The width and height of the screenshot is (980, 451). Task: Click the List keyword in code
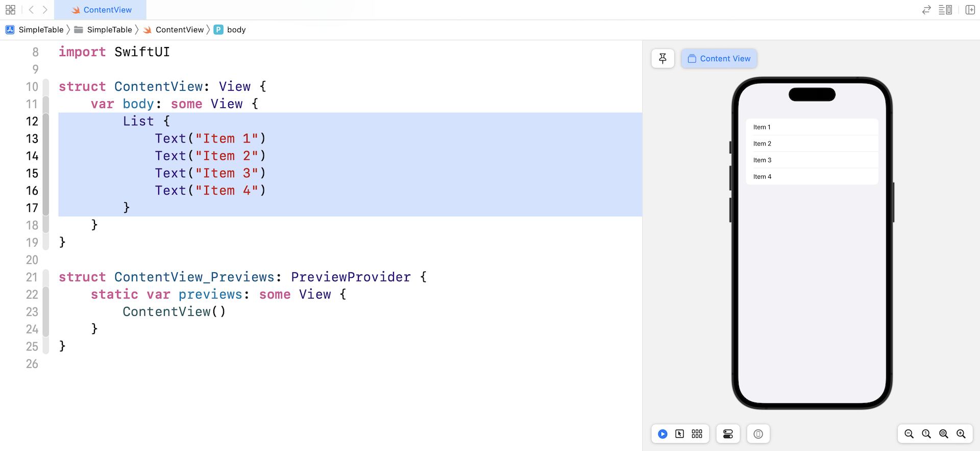pos(138,121)
